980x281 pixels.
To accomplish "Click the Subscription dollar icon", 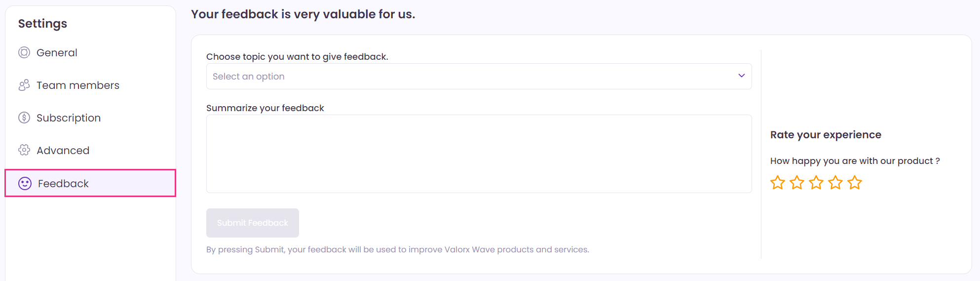I will 24,118.
